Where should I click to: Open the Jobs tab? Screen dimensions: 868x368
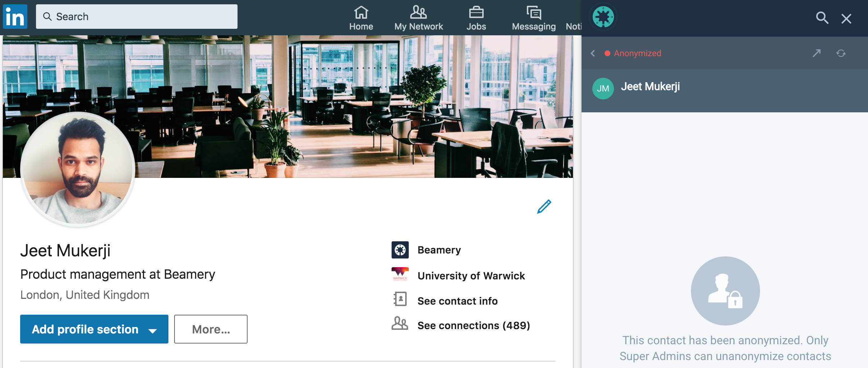[476, 18]
